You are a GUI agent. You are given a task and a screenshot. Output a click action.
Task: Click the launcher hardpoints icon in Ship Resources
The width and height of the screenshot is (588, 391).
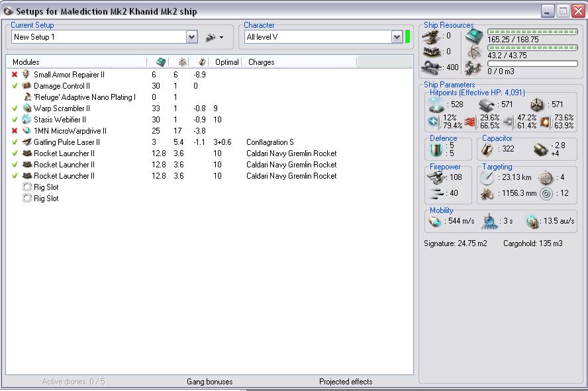point(432,52)
